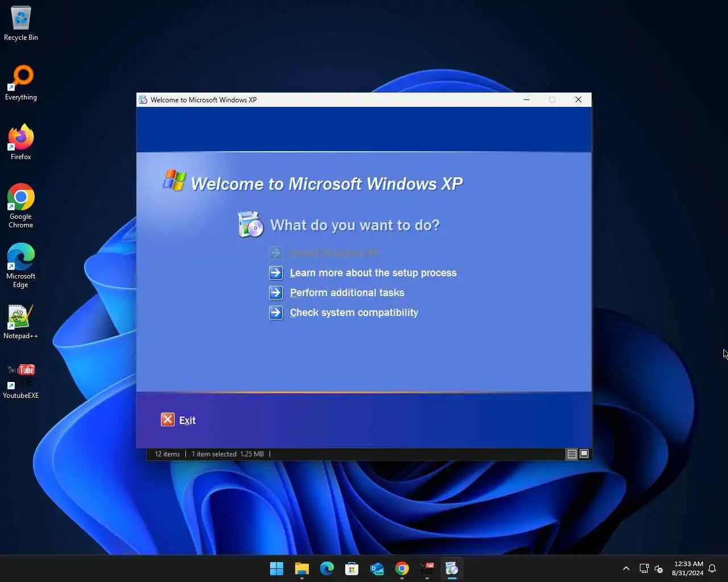Viewport: 728px width, 582px height.
Task: Minimize the Windows XP welcome window
Action: coord(527,99)
